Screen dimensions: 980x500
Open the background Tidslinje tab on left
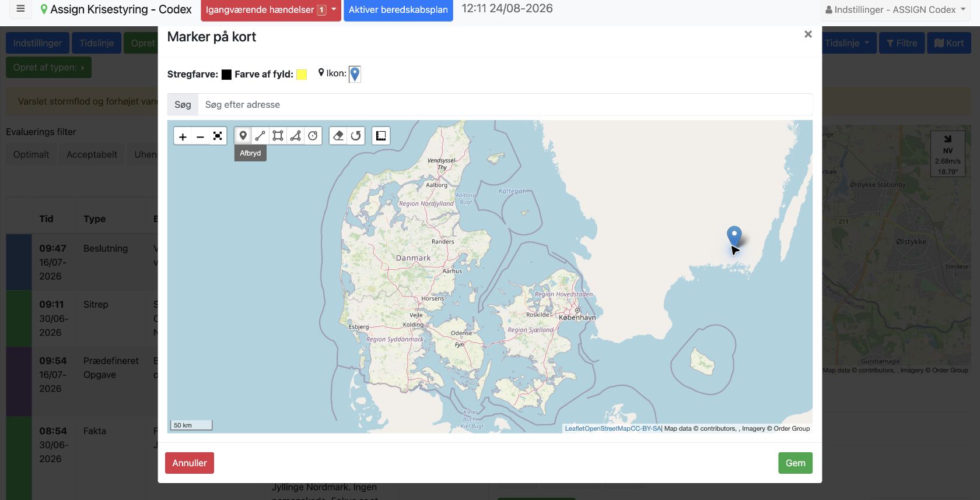pos(97,43)
